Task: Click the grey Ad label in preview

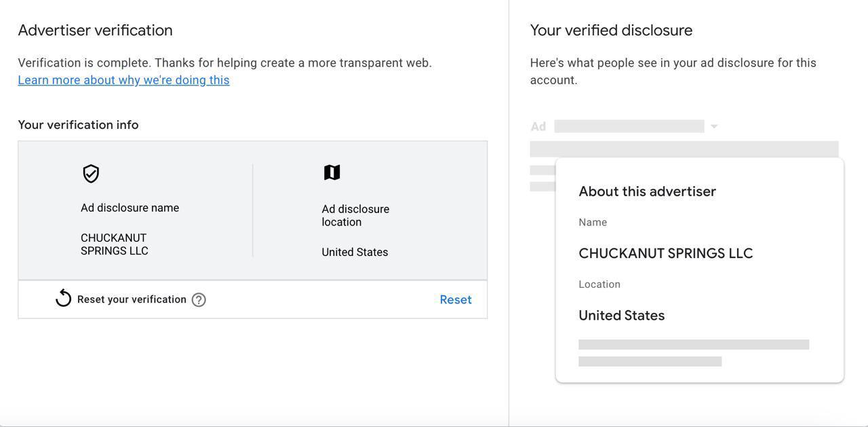Action: tap(538, 126)
